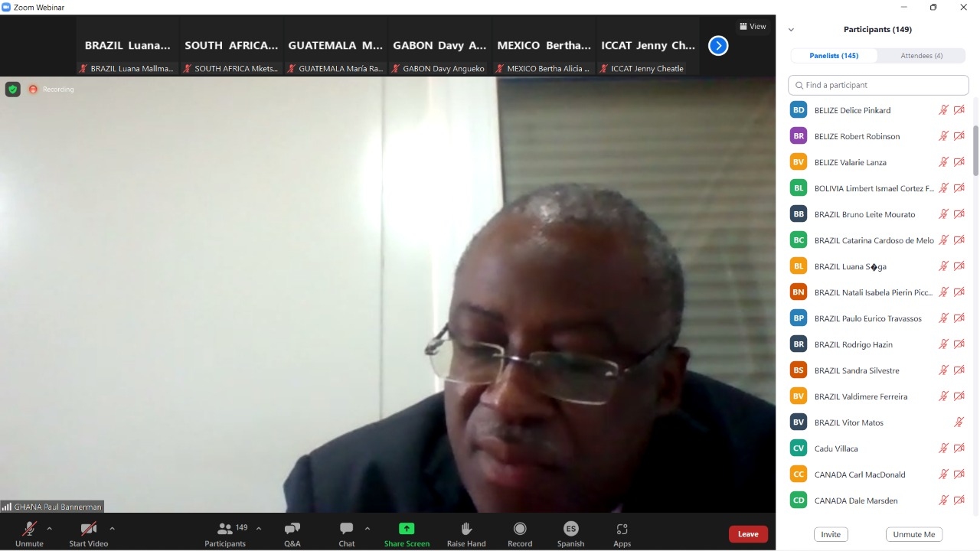The width and height of the screenshot is (980, 551).
Task: Click the Find a participant search field
Action: [878, 85]
